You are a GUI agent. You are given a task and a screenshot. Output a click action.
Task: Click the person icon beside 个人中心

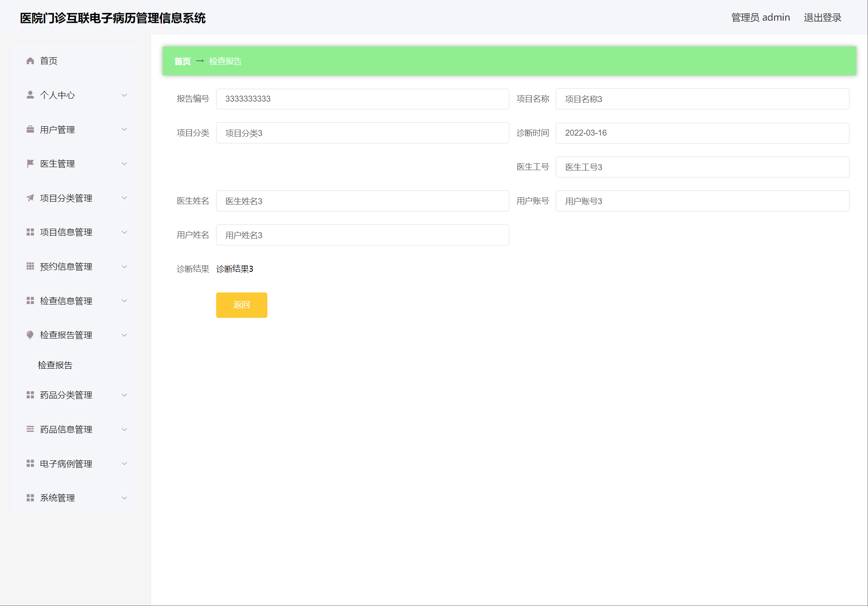30,95
